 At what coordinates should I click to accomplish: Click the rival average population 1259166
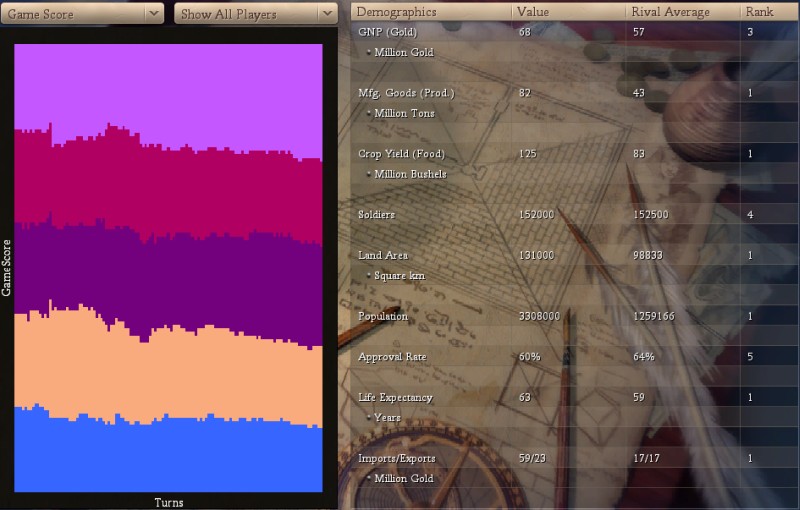click(x=654, y=316)
